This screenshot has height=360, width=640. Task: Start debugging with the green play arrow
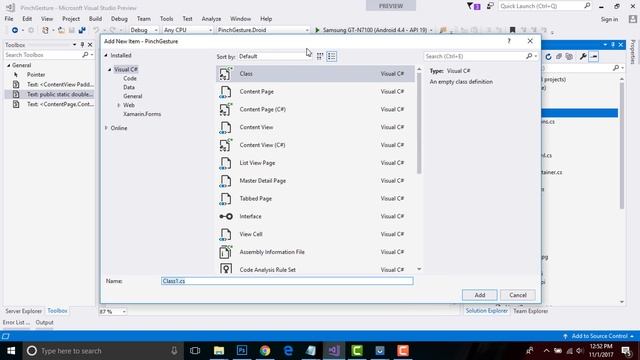coord(317,30)
